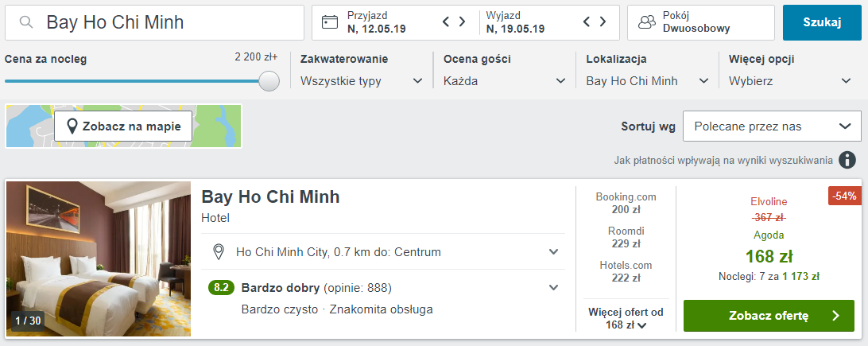The height and width of the screenshot is (346, 868).
Task: Click the hotel room photo thumbnail
Action: [99, 259]
